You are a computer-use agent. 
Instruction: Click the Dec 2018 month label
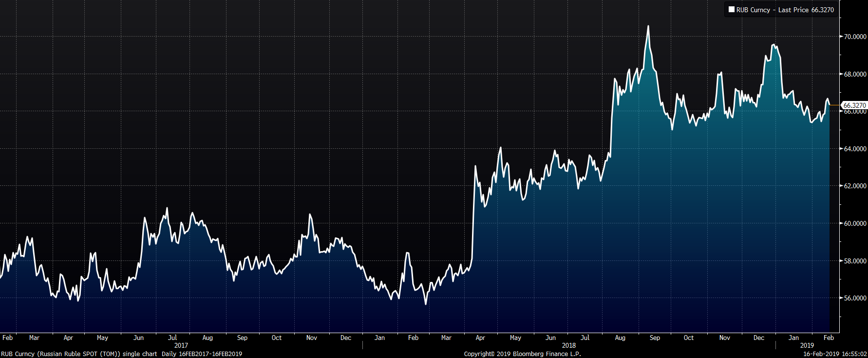pos(758,338)
